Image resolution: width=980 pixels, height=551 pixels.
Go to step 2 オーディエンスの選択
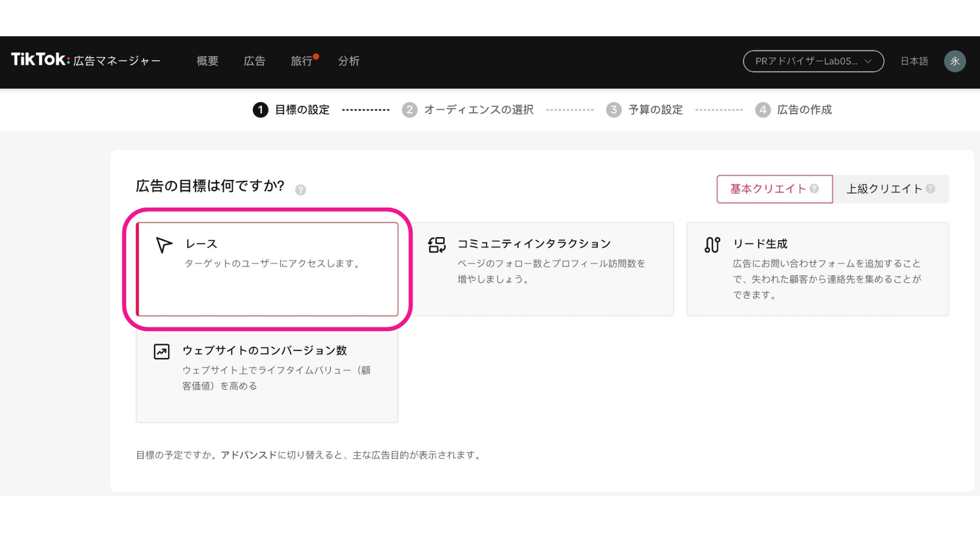468,110
